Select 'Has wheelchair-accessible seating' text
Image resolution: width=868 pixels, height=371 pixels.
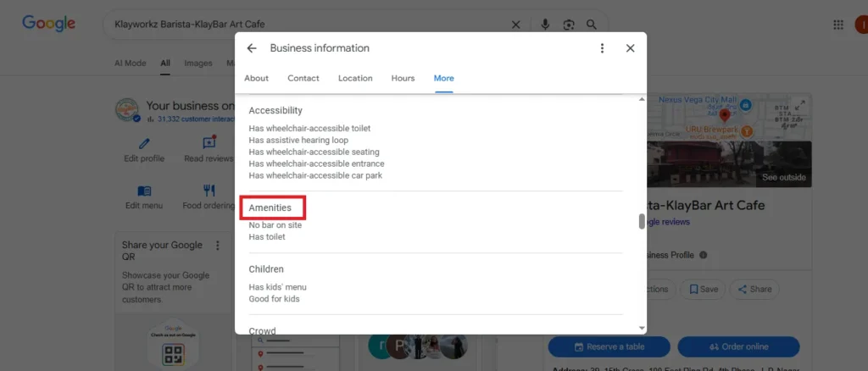[x=314, y=152]
